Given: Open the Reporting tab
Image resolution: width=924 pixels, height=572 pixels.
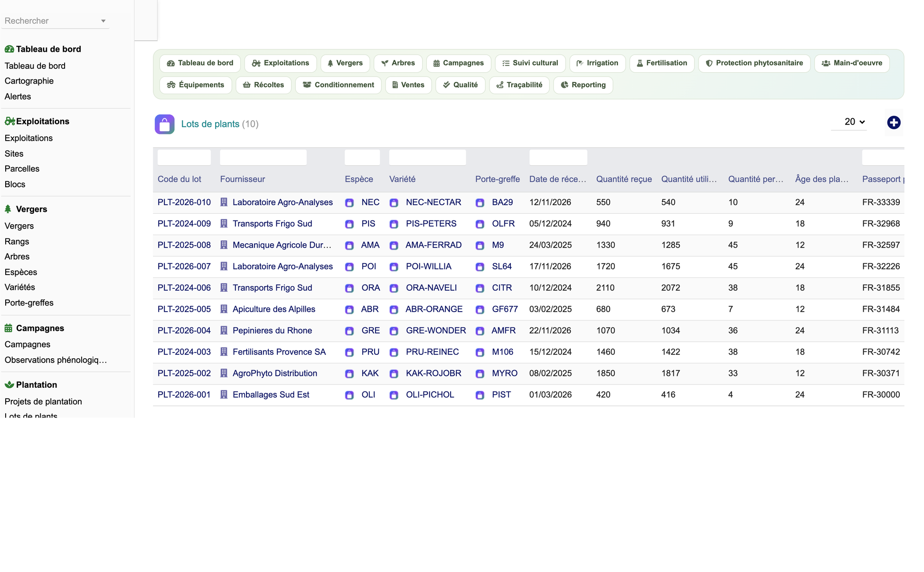Looking at the screenshot, I should [x=583, y=85].
